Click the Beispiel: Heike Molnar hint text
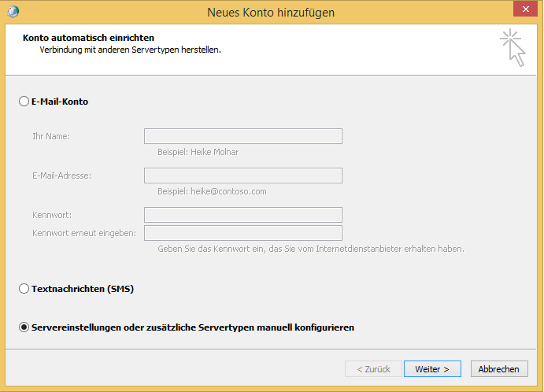The image size is (544, 392). [198, 152]
